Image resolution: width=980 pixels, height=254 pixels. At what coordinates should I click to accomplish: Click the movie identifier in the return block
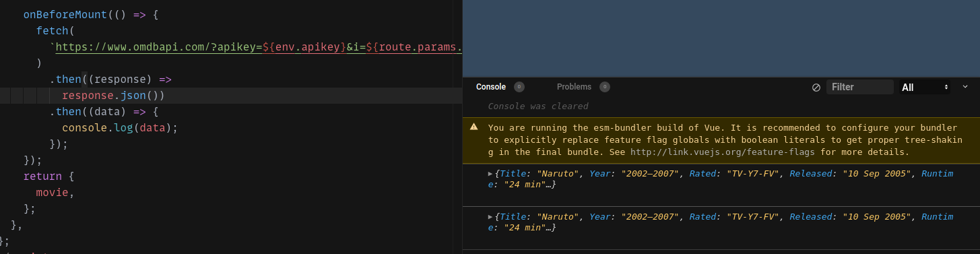point(52,192)
